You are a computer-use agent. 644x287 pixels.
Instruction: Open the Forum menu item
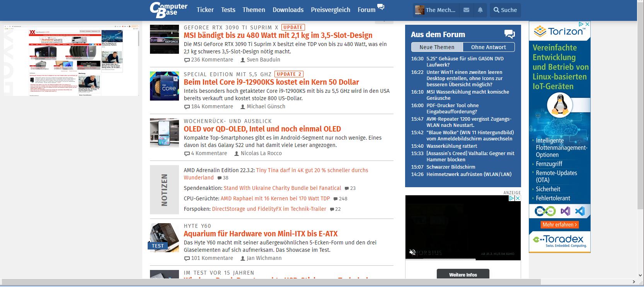tap(366, 10)
